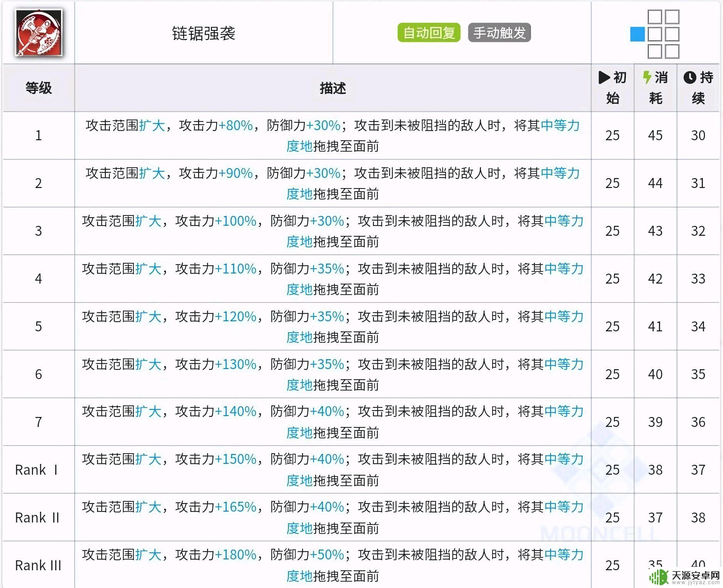Click the 持续 clock icon

[690, 77]
